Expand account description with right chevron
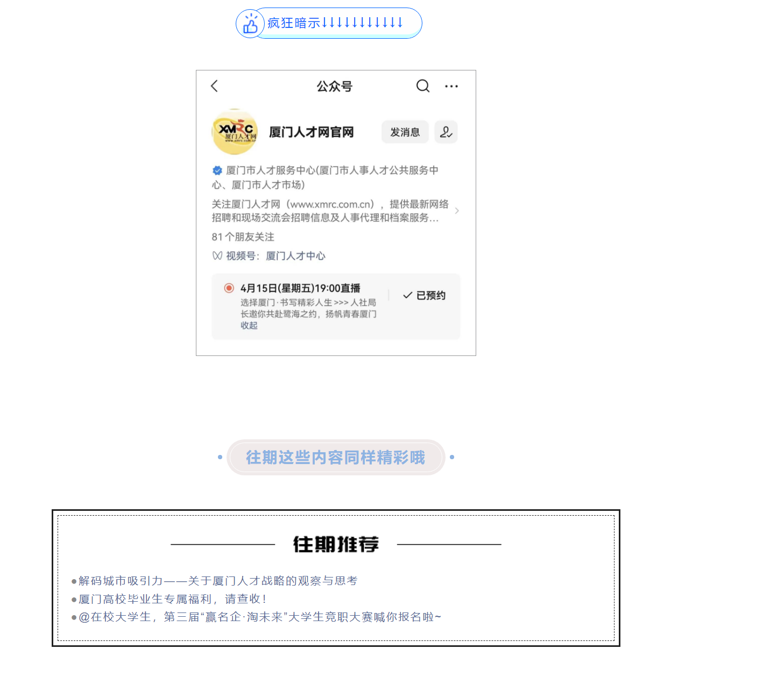Viewport: 784px width, 677px height. click(457, 211)
